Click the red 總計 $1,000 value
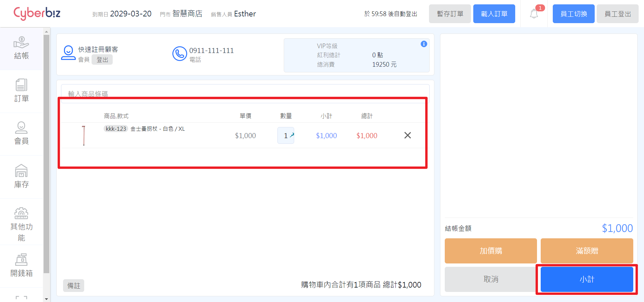The height and width of the screenshot is (302, 644). (x=367, y=135)
